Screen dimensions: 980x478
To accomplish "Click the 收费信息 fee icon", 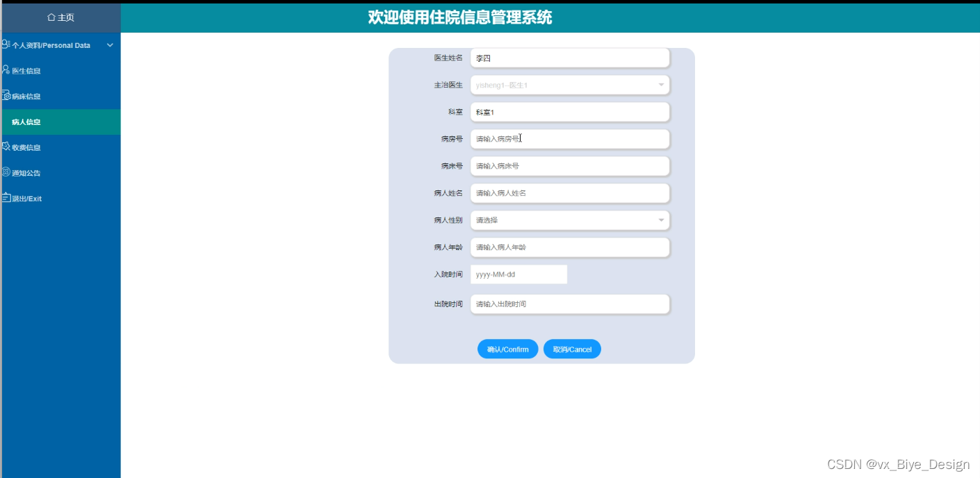I will [6, 147].
